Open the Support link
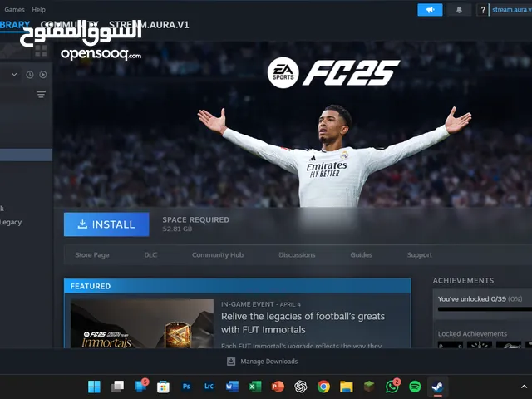The width and height of the screenshot is (532, 399). pos(420,255)
